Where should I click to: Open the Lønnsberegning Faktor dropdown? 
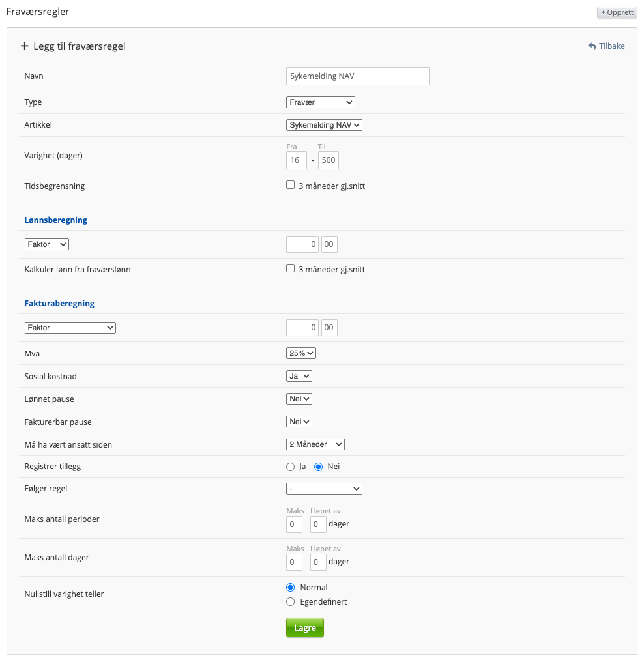tap(46, 244)
